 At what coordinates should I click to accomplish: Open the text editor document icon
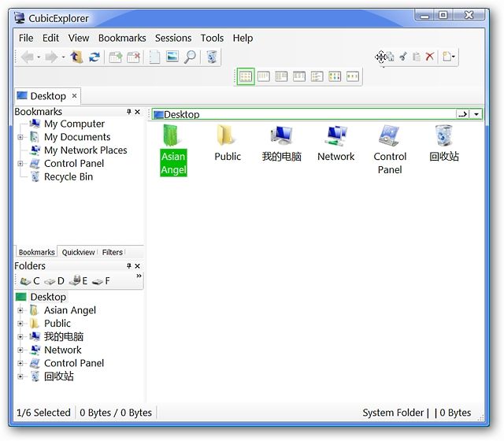(x=154, y=57)
